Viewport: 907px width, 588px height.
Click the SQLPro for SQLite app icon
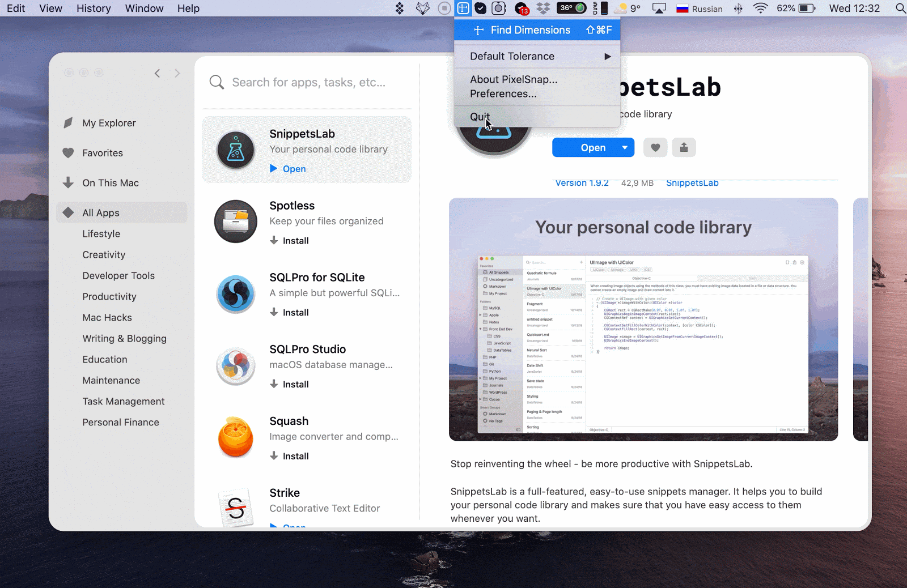[x=236, y=294]
